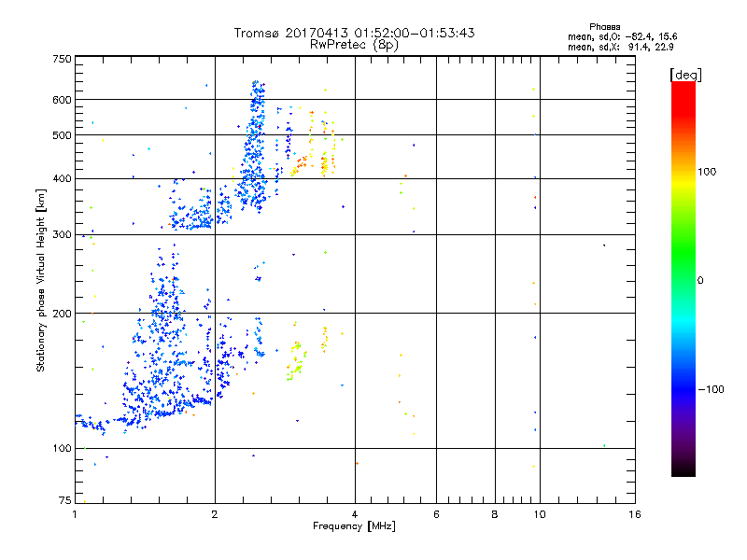Click the 'Stationary phase Virtual Height [km]' axis label
Viewport: 747px width, 560px height.
point(41,280)
